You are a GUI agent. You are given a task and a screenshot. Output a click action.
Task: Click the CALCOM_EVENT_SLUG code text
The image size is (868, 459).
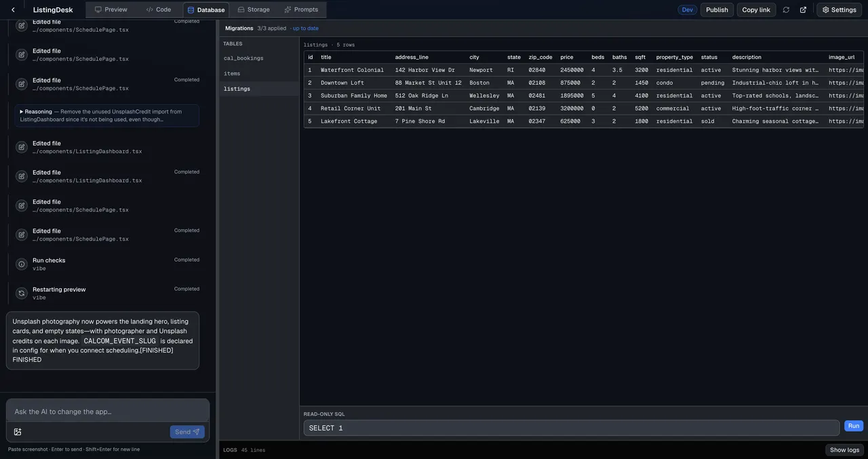pos(119,341)
